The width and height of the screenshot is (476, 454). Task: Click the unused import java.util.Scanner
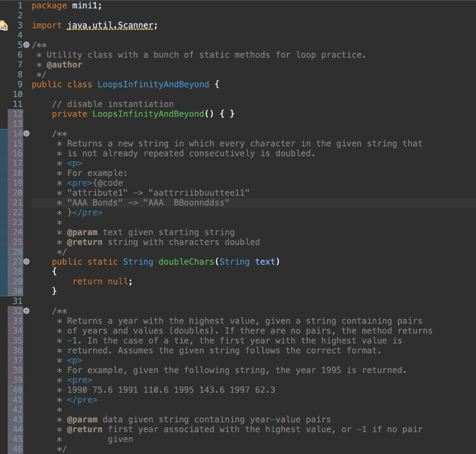[110, 25]
